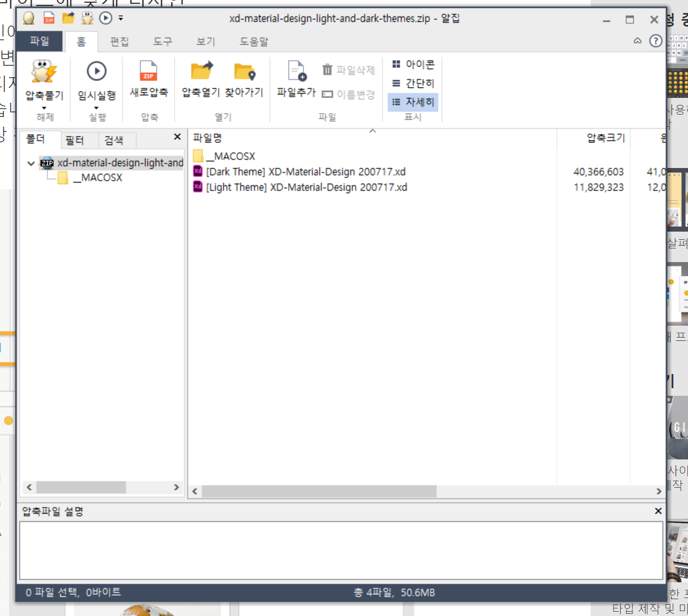The height and width of the screenshot is (616, 688).
Task: Close the 압축파일 설명 panel
Action: (x=658, y=511)
